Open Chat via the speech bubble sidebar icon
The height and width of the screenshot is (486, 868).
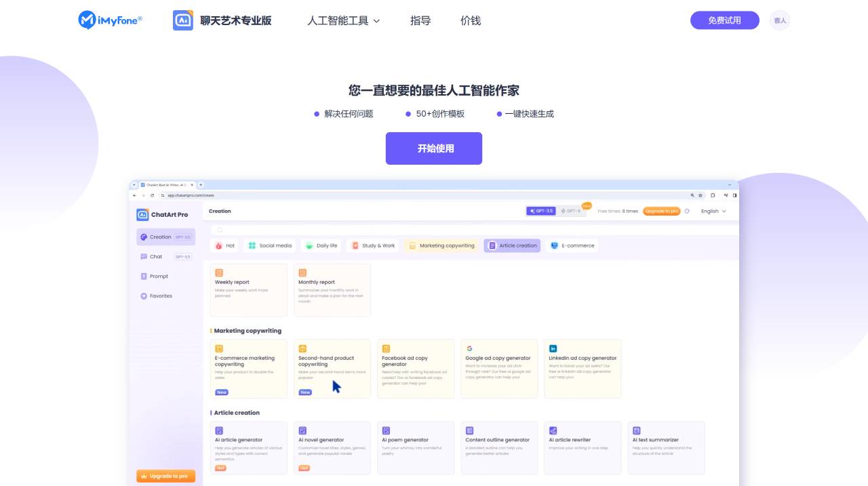[x=144, y=256]
